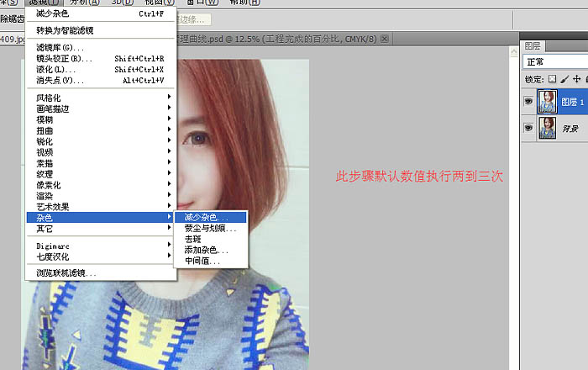
Task: Select 中间值... filter option
Action: 202,261
